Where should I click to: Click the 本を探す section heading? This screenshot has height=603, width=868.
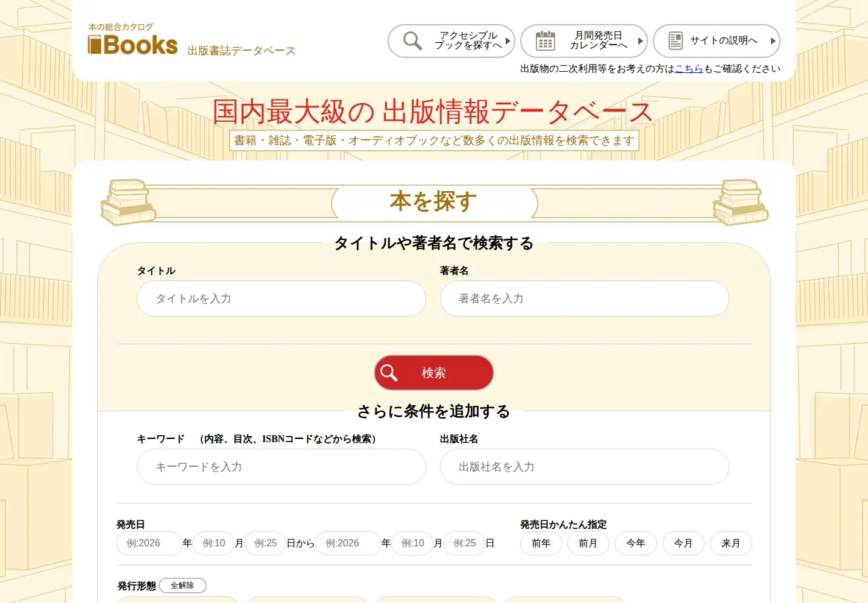pyautogui.click(x=433, y=201)
